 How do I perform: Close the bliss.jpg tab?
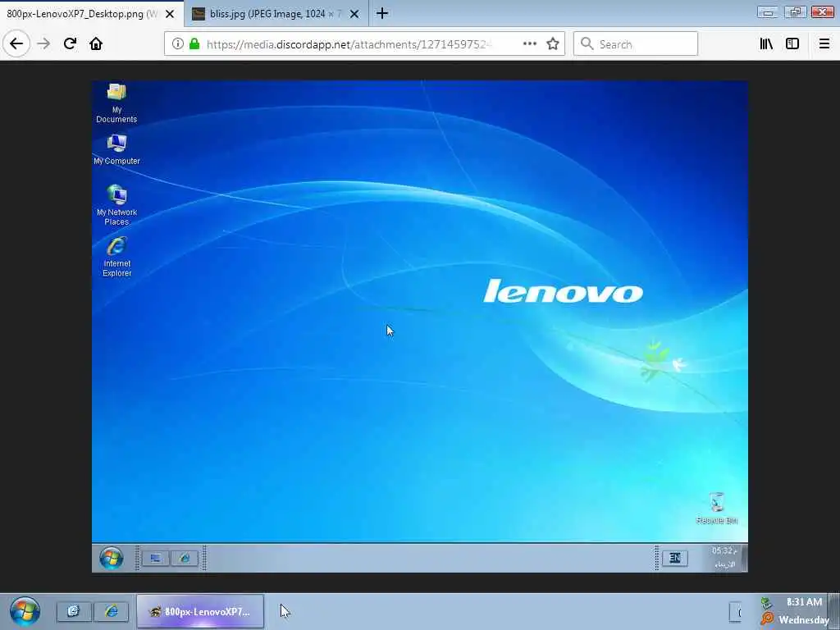coord(354,14)
